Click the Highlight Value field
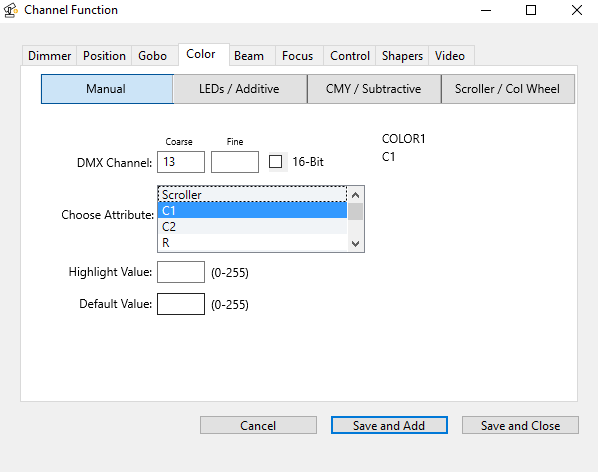 (x=181, y=272)
